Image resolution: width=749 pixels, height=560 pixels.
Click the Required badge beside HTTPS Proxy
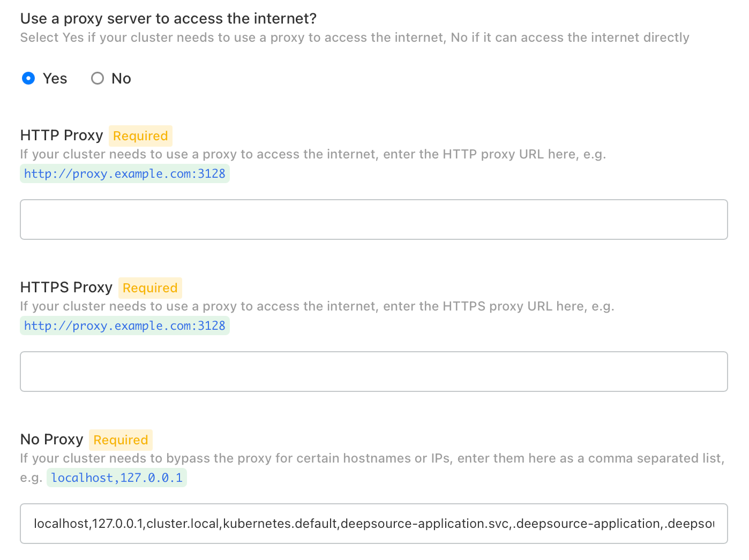[150, 288]
